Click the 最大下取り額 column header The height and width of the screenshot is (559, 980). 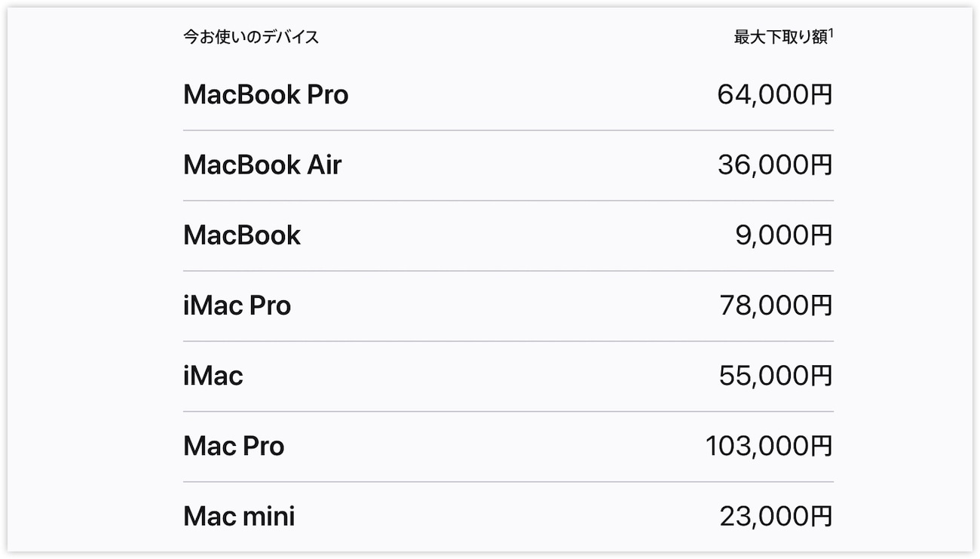tap(780, 37)
